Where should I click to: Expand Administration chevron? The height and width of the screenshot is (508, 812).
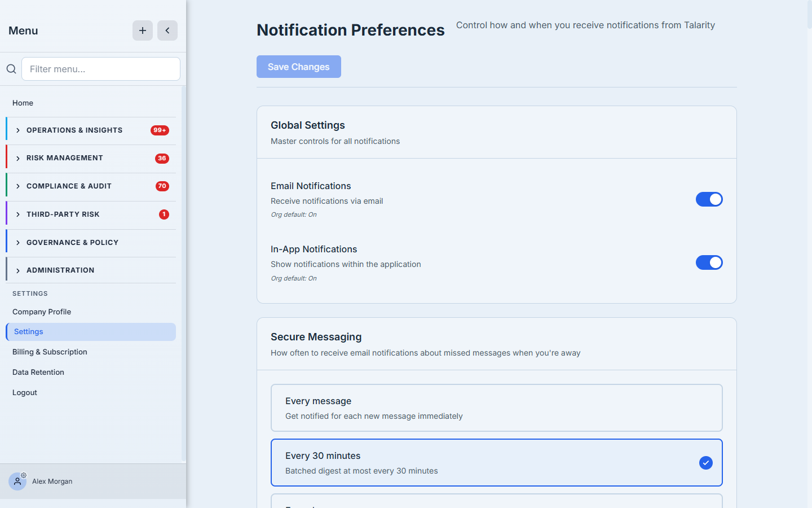point(18,271)
